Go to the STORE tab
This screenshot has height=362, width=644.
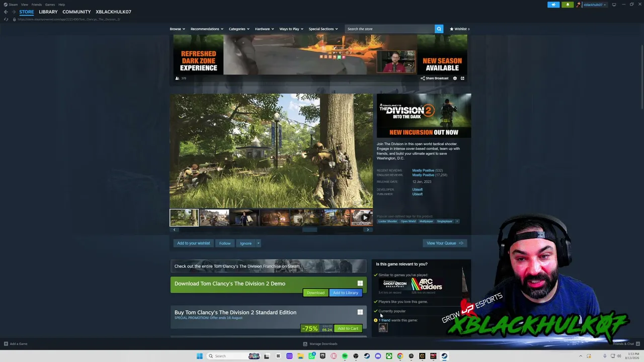pos(27,12)
